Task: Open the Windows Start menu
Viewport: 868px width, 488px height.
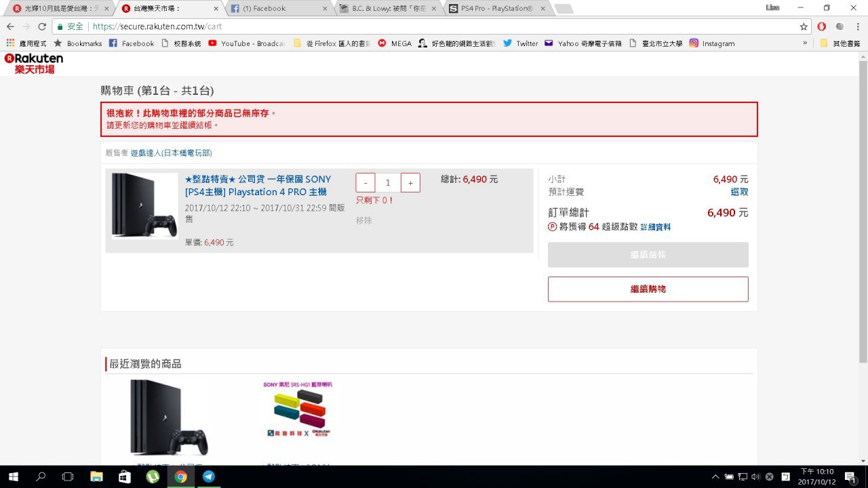Action: [x=13, y=476]
